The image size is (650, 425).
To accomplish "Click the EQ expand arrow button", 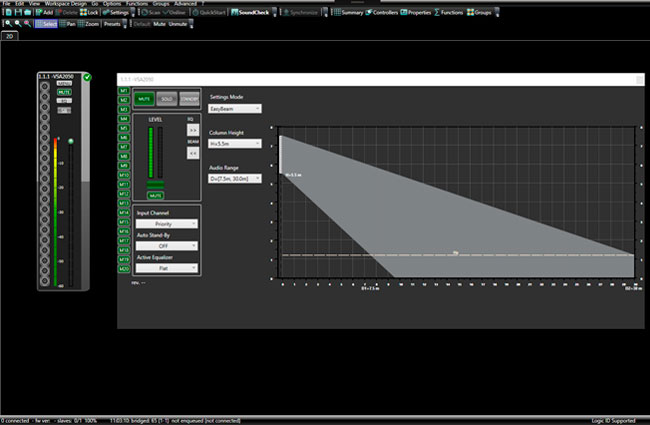I will pos(192,131).
